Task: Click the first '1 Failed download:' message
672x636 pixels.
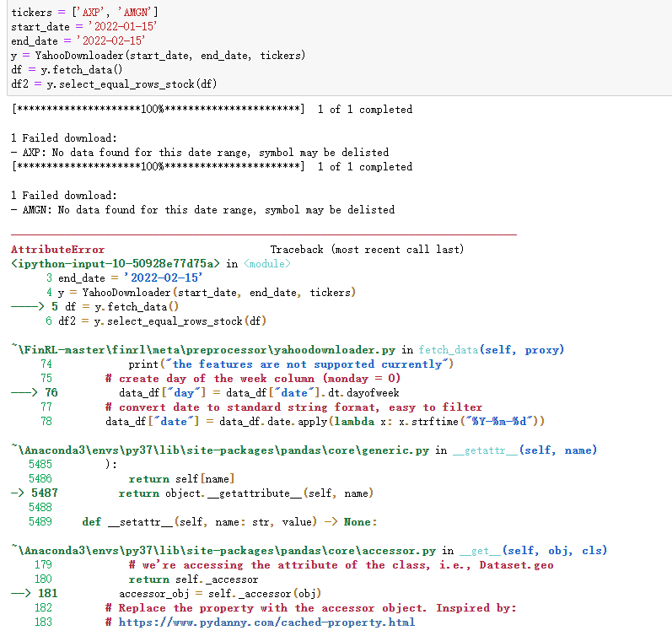Action: point(64,138)
